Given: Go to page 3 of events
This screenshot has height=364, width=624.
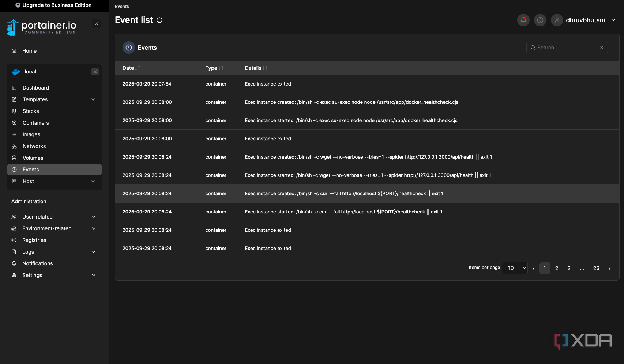Looking at the screenshot, I should pos(569,268).
